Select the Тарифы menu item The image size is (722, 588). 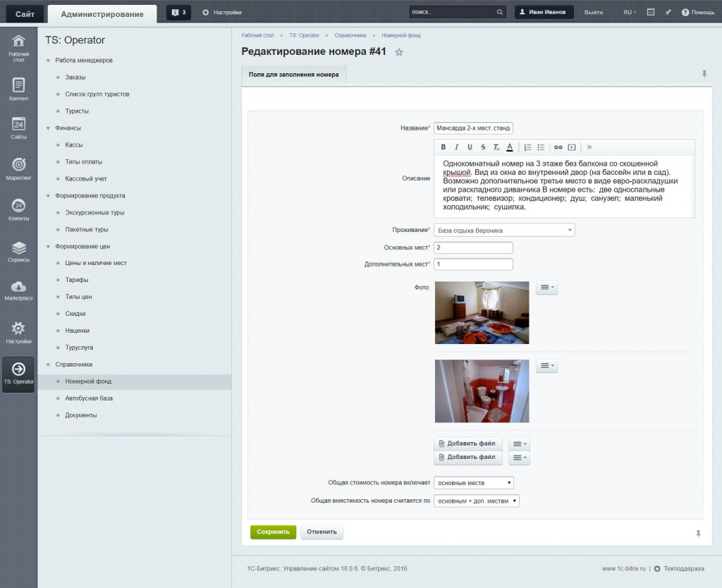(x=76, y=280)
